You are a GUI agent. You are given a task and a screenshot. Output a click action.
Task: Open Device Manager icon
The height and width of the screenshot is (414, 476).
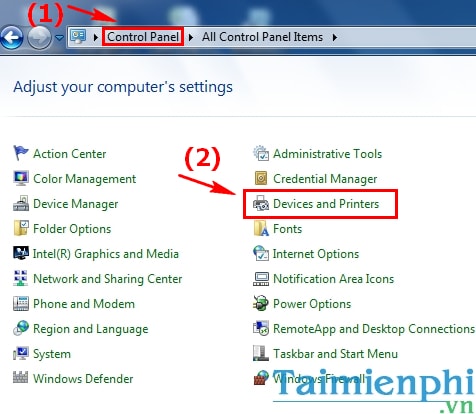click(x=21, y=203)
